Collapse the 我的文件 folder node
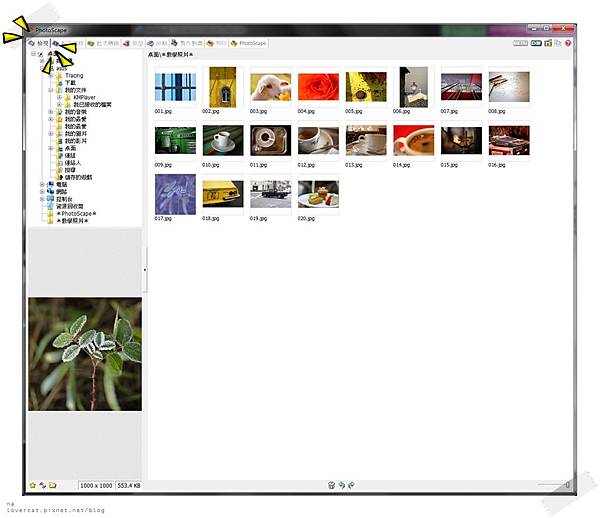The image size is (600, 518). pos(51,90)
